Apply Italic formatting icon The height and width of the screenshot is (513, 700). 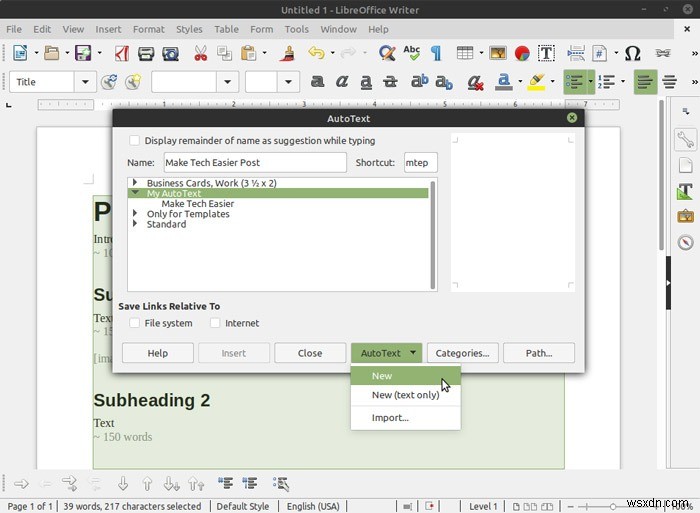342,82
